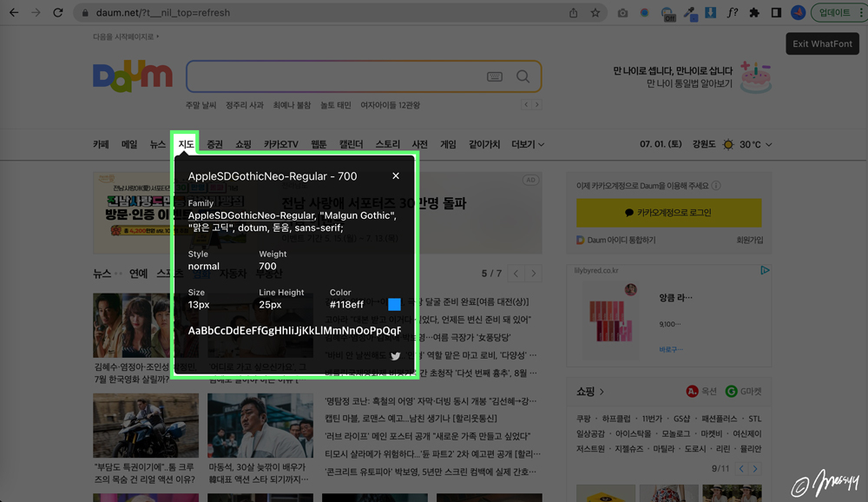Click the Exit WhatFont button
The width and height of the screenshot is (868, 502).
click(x=822, y=43)
